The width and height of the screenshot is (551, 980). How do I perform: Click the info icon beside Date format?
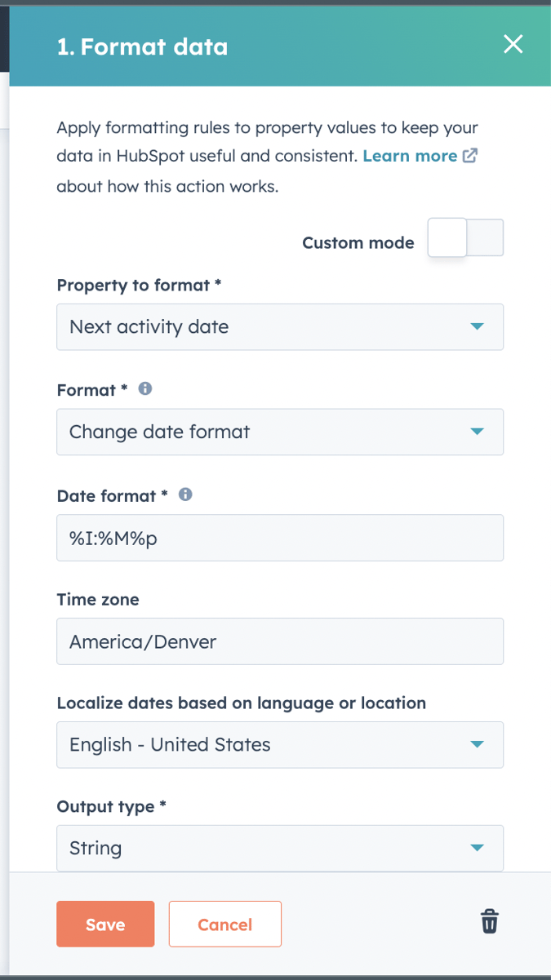(x=184, y=494)
